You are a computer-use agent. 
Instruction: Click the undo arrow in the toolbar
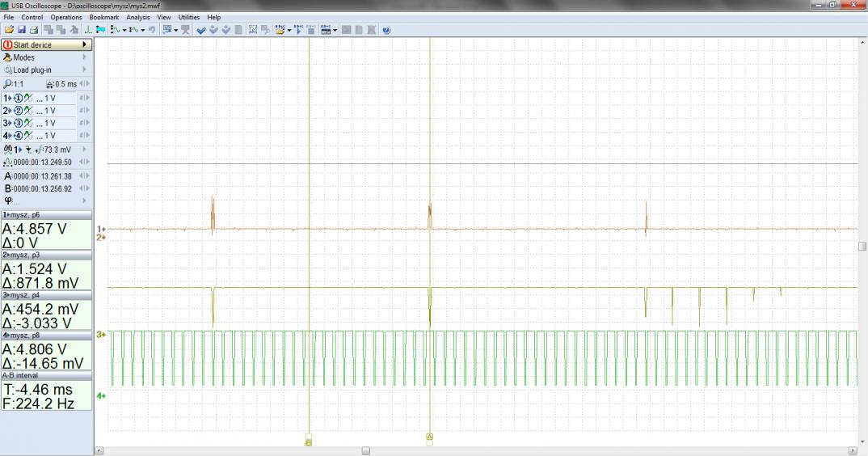click(152, 30)
